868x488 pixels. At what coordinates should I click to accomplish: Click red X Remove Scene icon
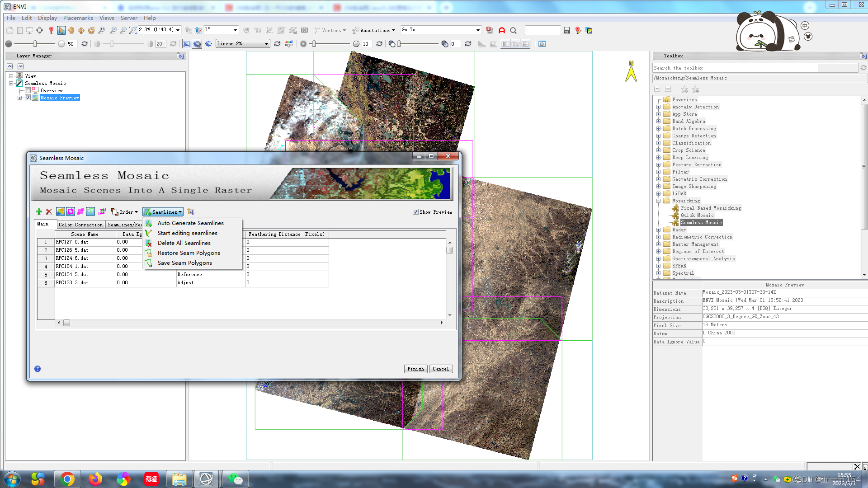[x=49, y=211]
